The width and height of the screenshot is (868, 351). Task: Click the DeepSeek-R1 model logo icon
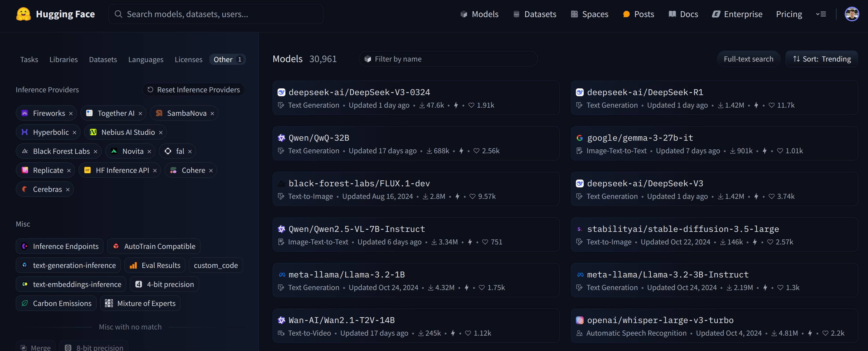(x=580, y=92)
